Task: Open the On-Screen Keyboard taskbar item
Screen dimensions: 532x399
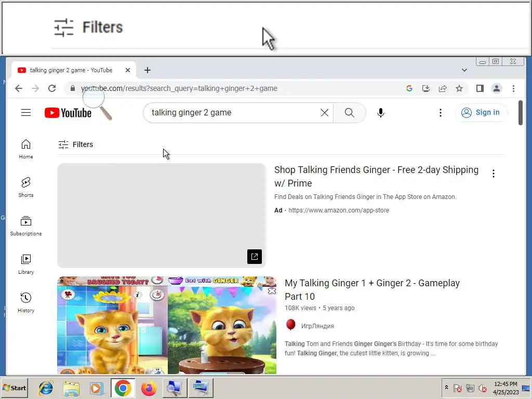Action: tap(201, 388)
